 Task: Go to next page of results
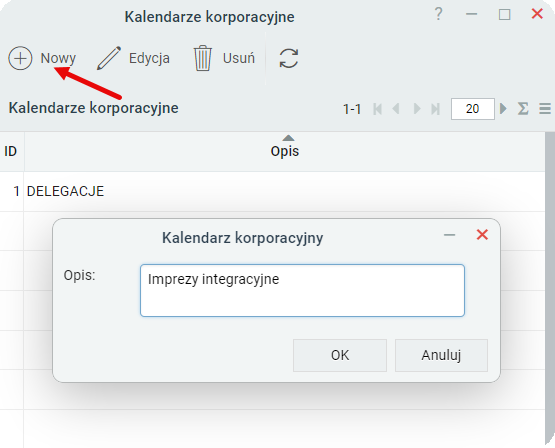[417, 109]
